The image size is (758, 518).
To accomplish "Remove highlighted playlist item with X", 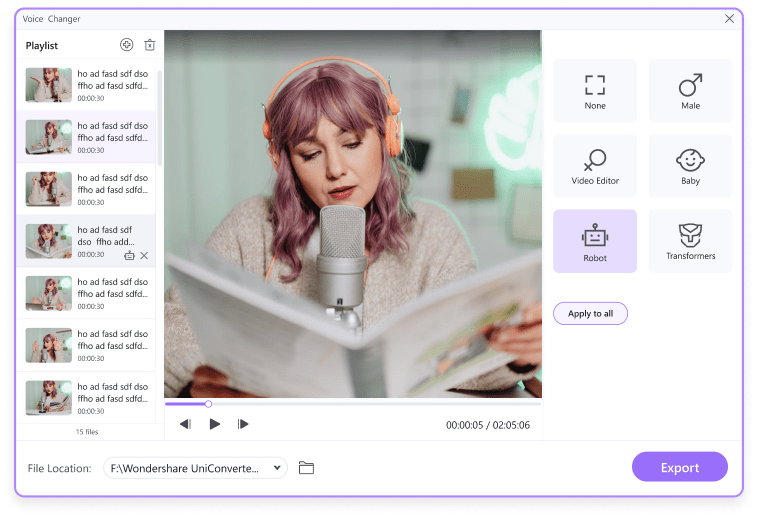I will coord(144,256).
